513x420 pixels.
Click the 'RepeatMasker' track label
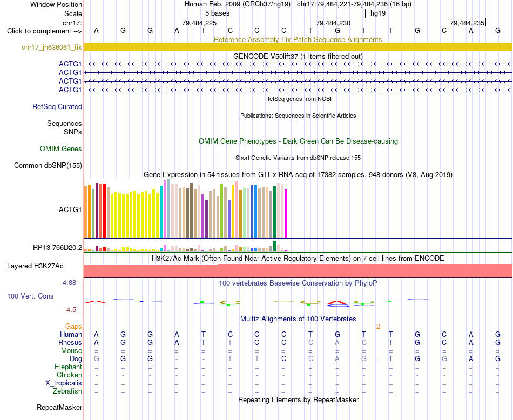pyautogui.click(x=59, y=408)
